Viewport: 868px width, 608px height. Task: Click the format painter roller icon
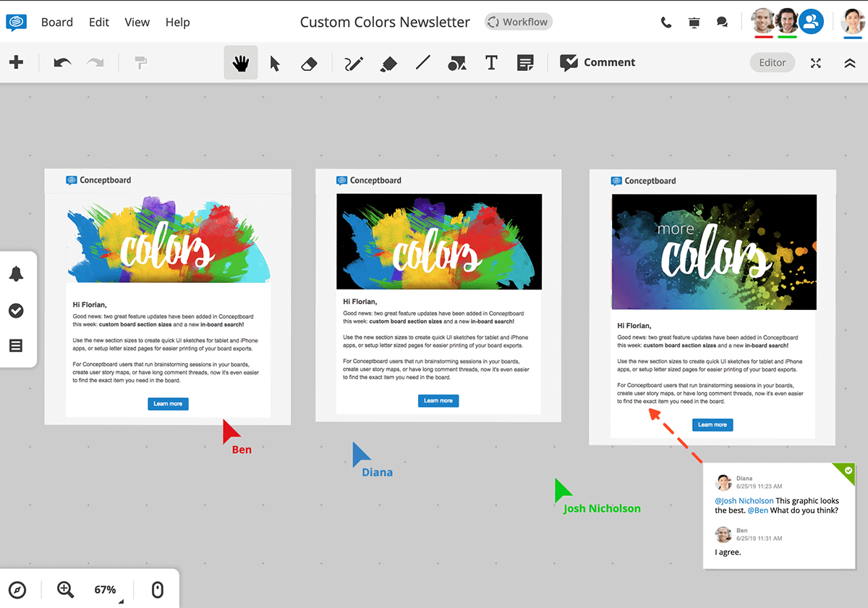coord(140,63)
